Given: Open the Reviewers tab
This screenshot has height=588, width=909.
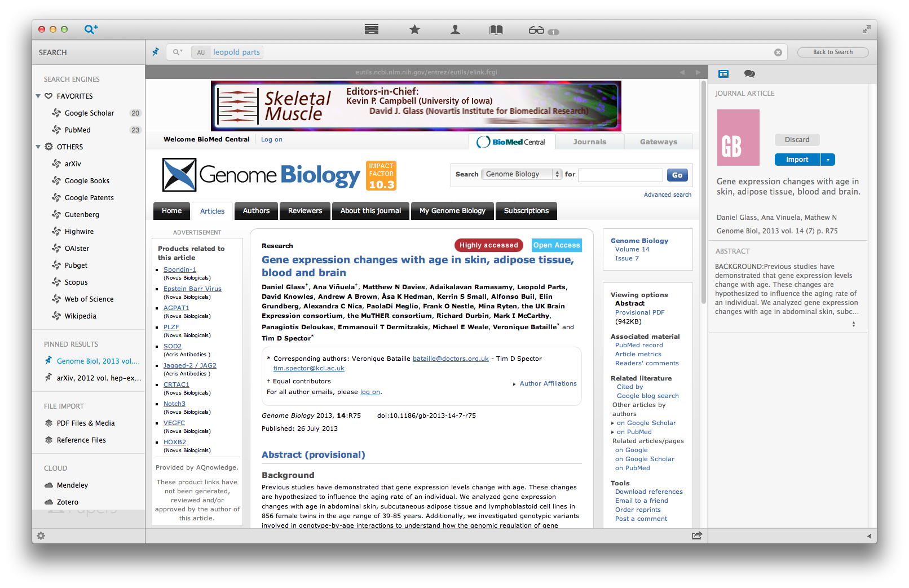Looking at the screenshot, I should [x=305, y=211].
